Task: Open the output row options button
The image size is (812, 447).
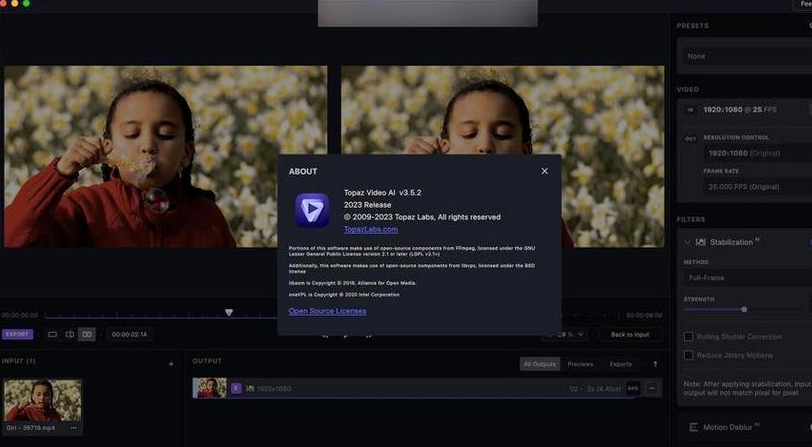Action: pos(652,388)
